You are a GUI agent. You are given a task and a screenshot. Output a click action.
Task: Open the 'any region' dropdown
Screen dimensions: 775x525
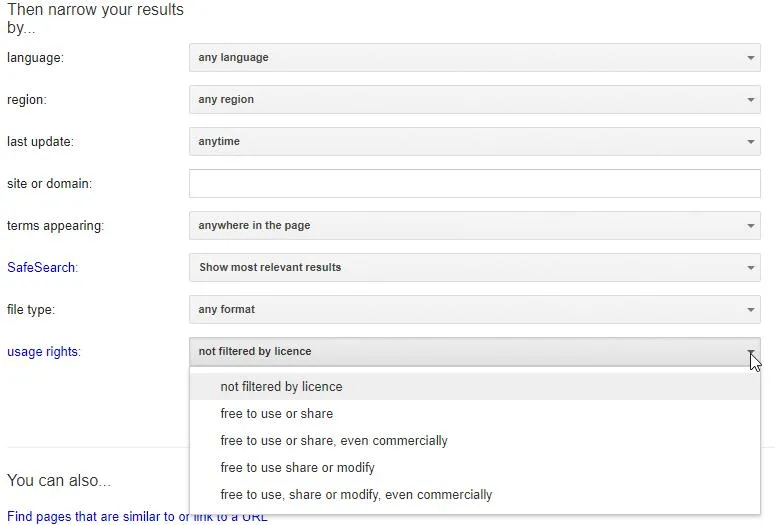point(474,99)
